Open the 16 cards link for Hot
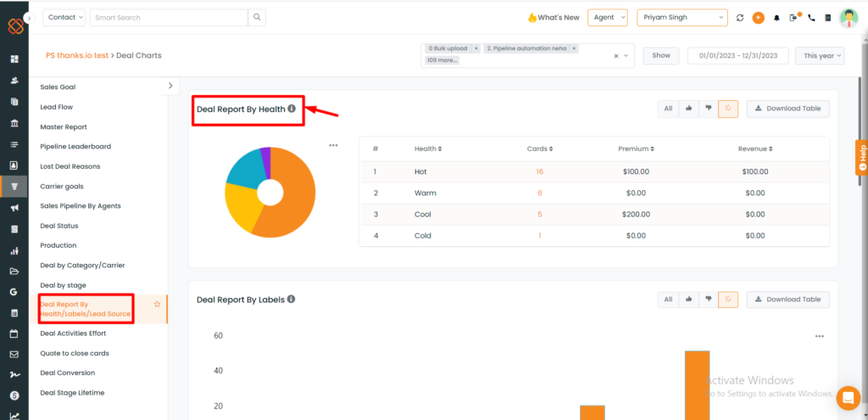 click(x=540, y=171)
